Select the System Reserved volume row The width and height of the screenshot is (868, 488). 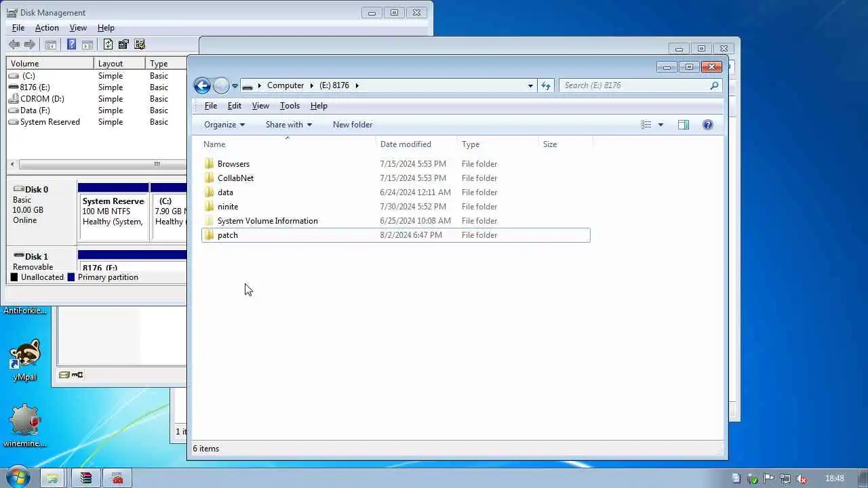pyautogui.click(x=96, y=122)
